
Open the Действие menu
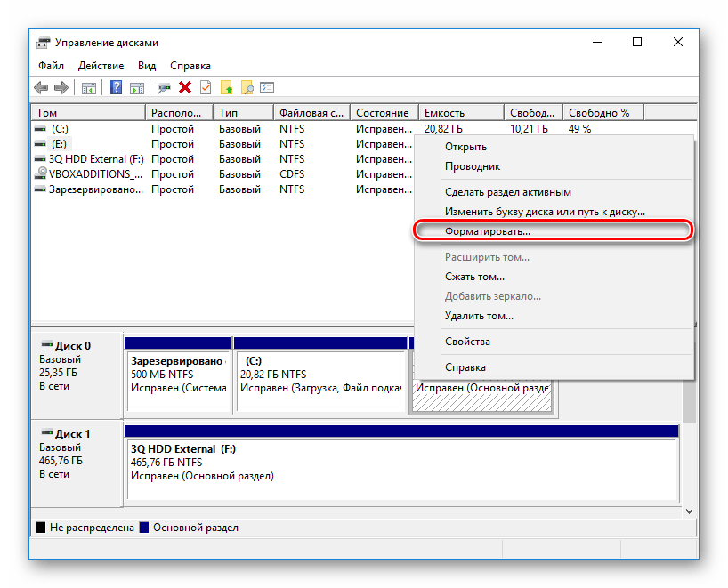(x=101, y=66)
